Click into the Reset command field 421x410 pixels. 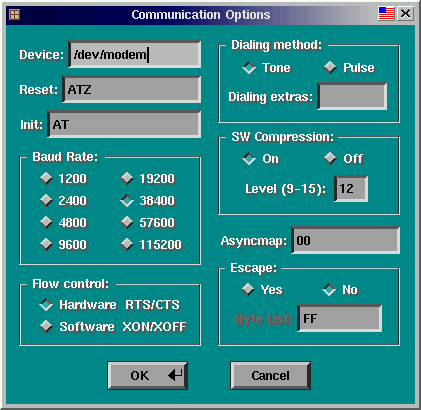pos(131,89)
